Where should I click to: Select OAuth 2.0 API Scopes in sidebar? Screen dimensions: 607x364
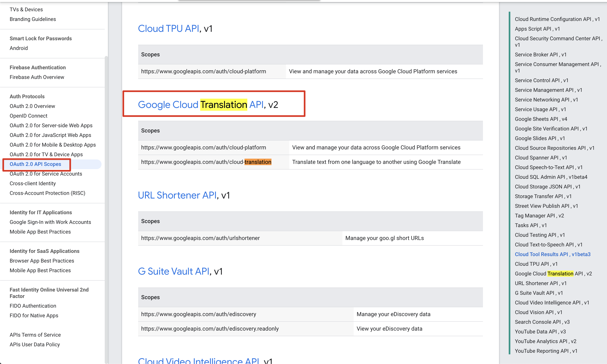[35, 164]
